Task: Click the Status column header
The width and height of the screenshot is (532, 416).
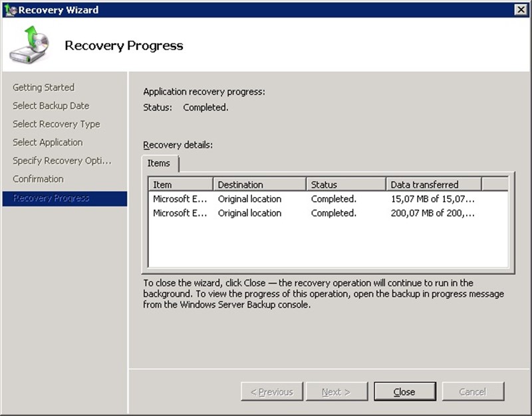Action: (345, 184)
